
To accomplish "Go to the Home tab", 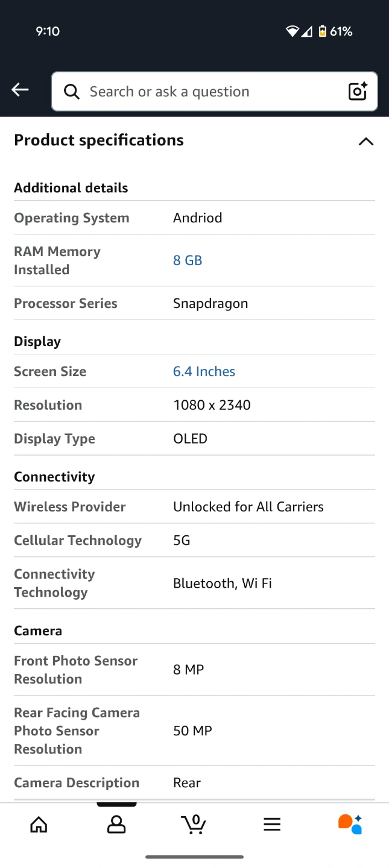I will click(39, 824).
